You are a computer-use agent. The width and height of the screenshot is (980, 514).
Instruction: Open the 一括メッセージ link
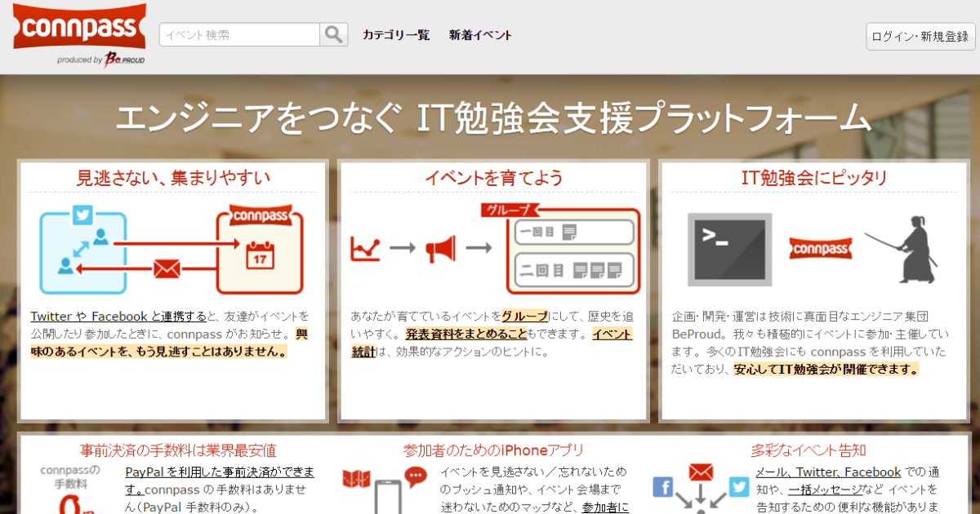825,490
